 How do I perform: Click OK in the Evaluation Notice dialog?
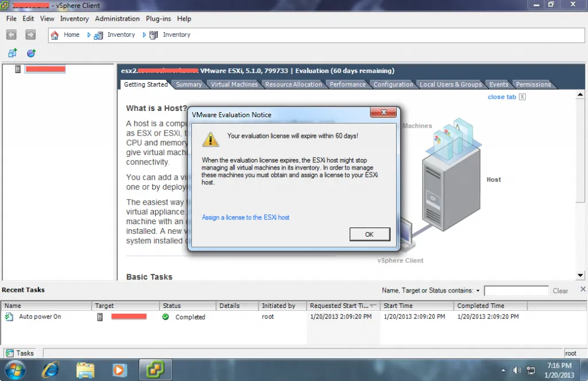369,234
